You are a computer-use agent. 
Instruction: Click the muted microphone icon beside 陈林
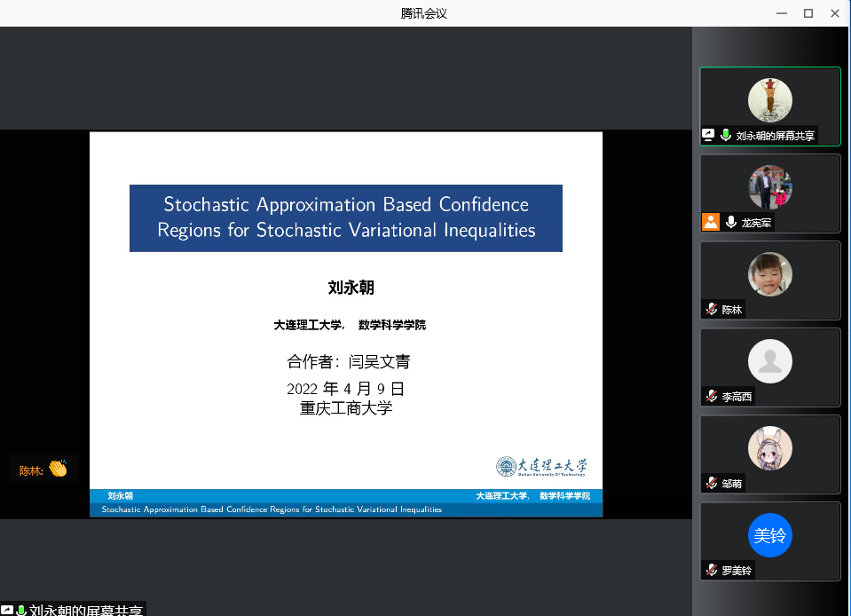point(711,310)
